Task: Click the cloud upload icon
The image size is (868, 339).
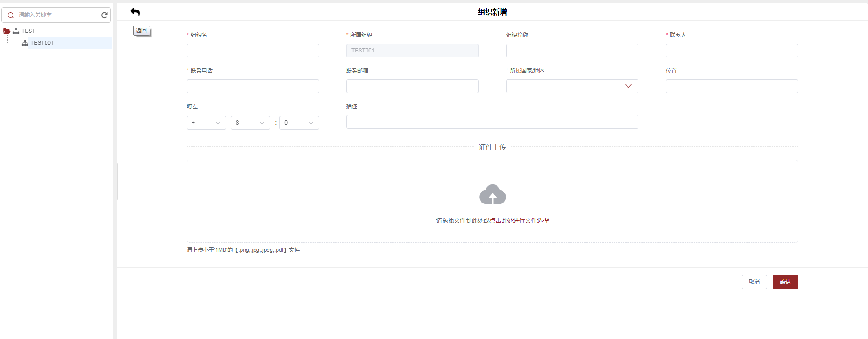Action: [492, 195]
